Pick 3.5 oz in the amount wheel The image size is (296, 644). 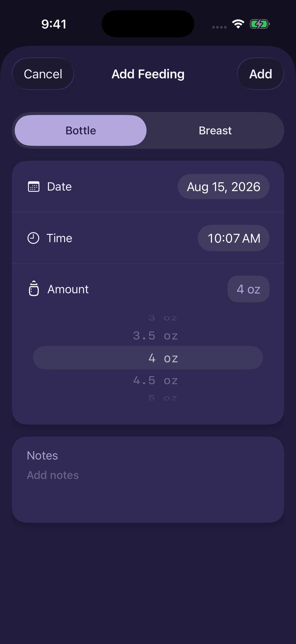(155, 336)
